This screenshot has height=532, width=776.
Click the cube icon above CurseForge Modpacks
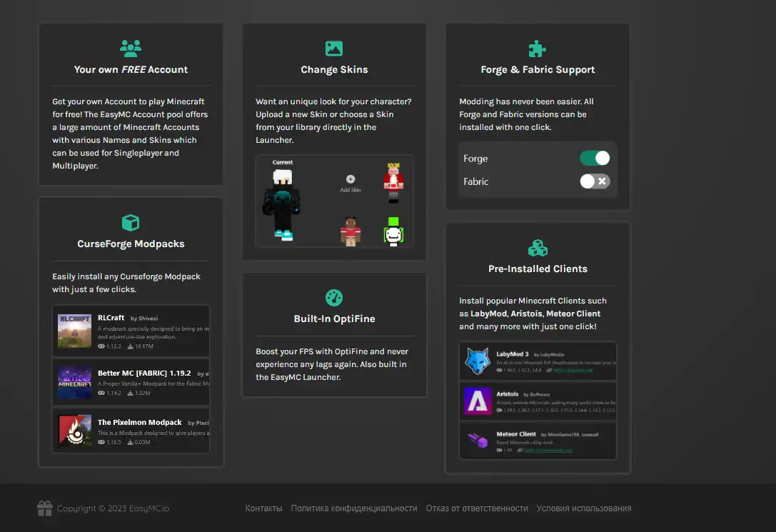131,223
